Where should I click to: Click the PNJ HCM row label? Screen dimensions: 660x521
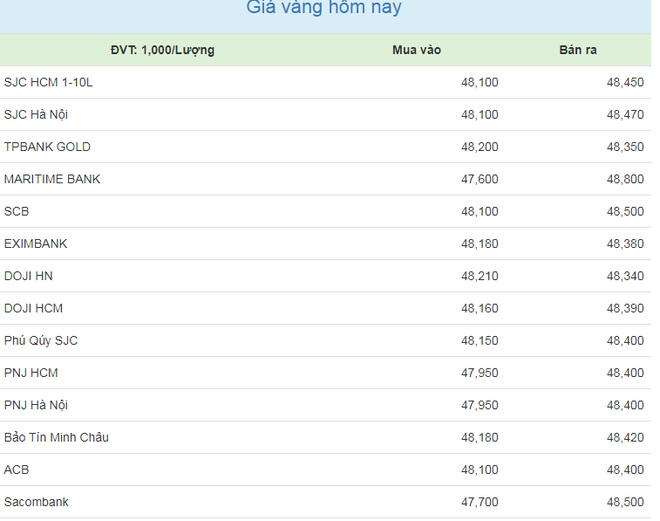pyautogui.click(x=31, y=373)
